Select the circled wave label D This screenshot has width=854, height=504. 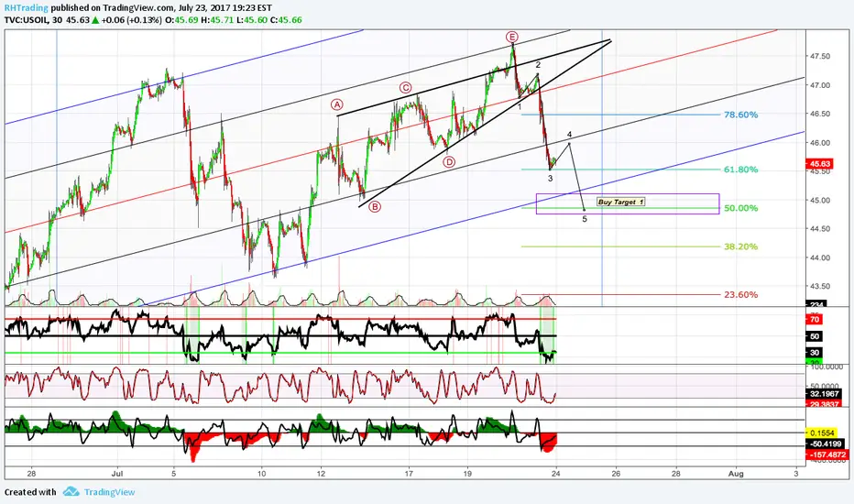tap(449, 162)
